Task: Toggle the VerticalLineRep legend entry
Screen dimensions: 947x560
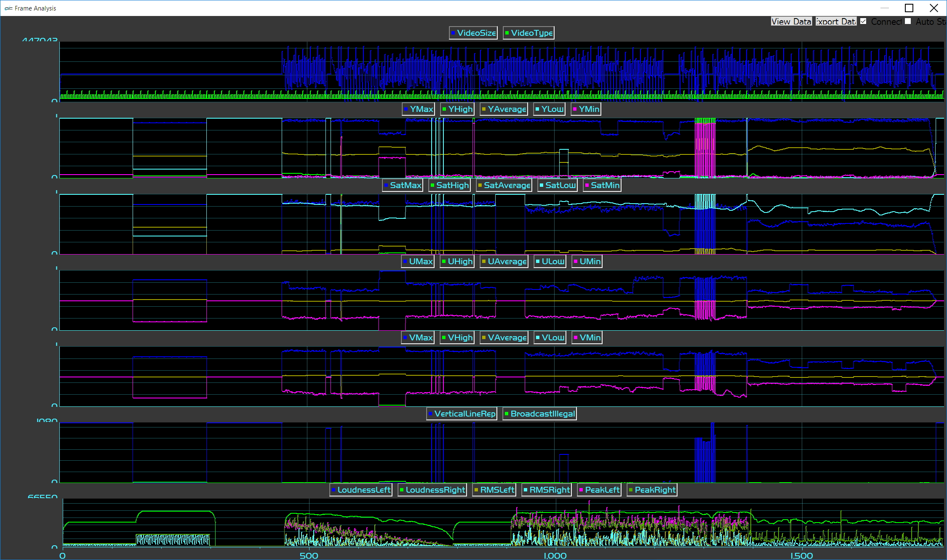Action: pos(461,414)
